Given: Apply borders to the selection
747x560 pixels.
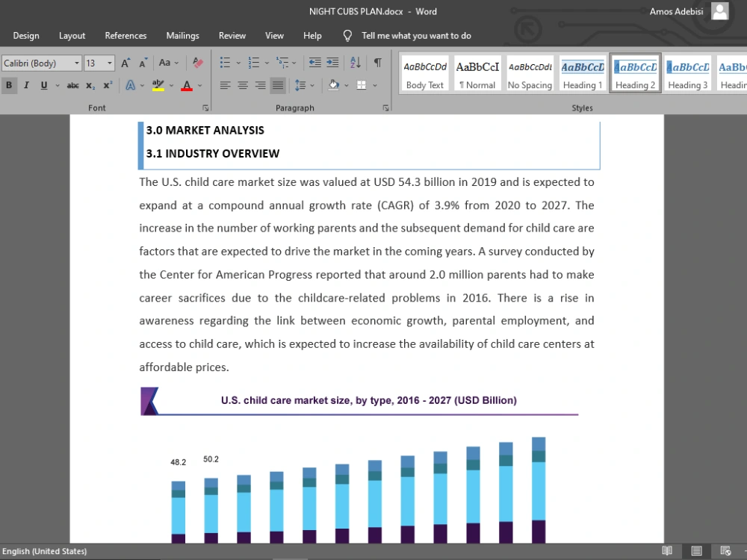Looking at the screenshot, I should 362,85.
